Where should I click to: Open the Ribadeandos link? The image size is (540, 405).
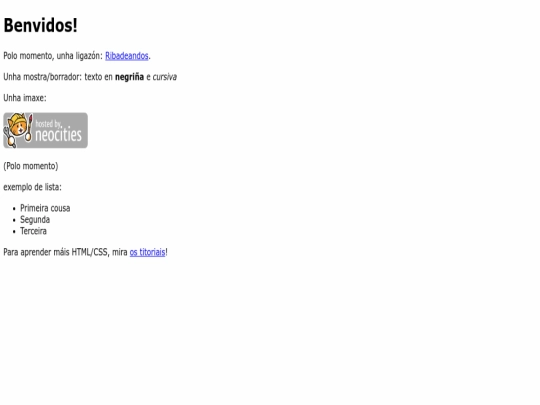127,56
